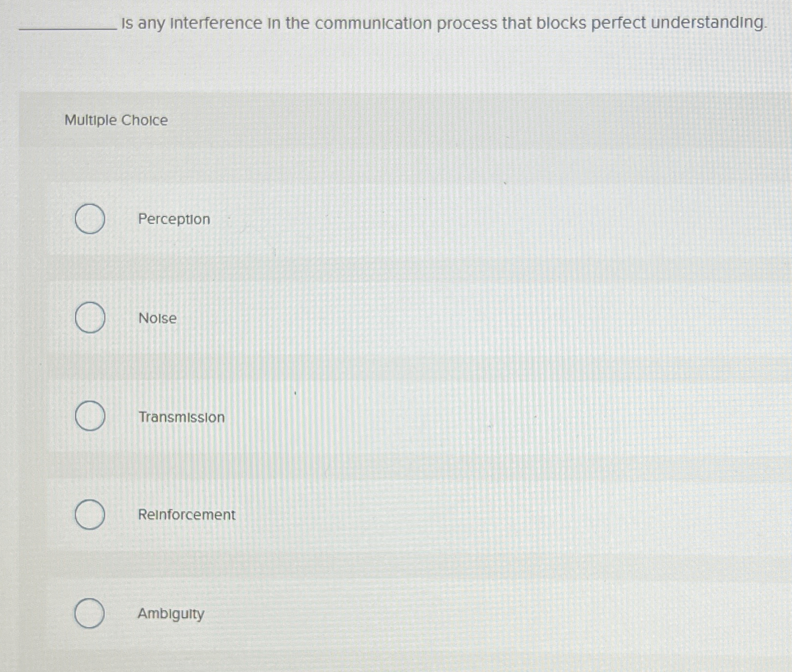
Task: Choose Noise as the correct answer
Action: pos(90,318)
